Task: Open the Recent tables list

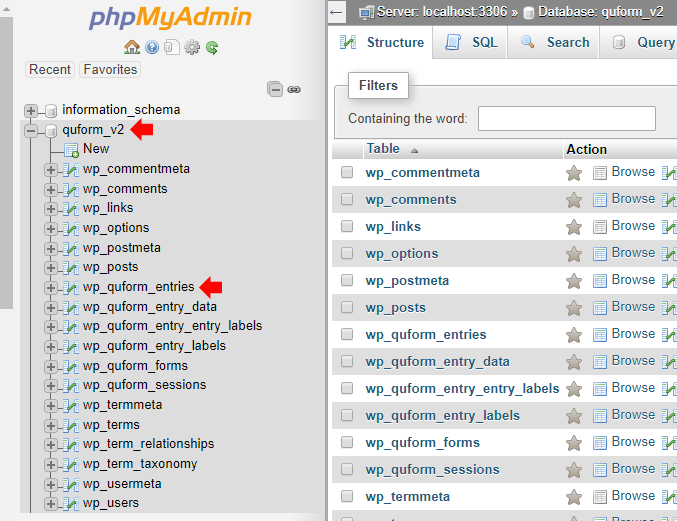Action: [x=50, y=69]
